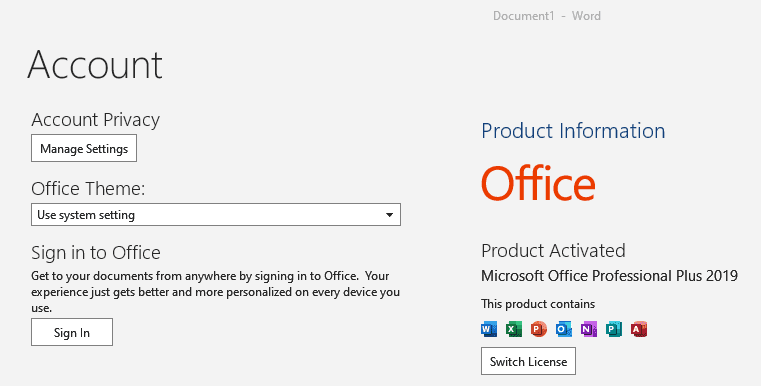Select the Product Information heading
The width and height of the screenshot is (761, 386).
573,131
